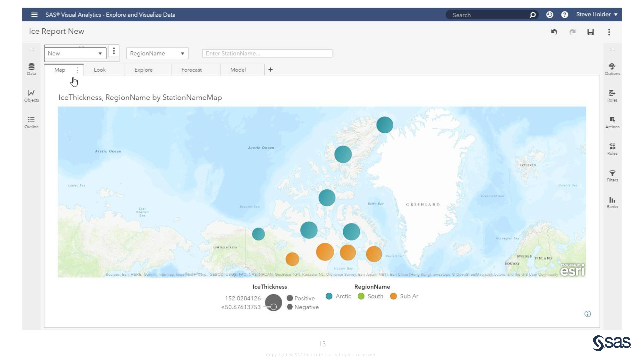Toggle Arctic legend swatch
The image size is (644, 362).
pyautogui.click(x=329, y=296)
